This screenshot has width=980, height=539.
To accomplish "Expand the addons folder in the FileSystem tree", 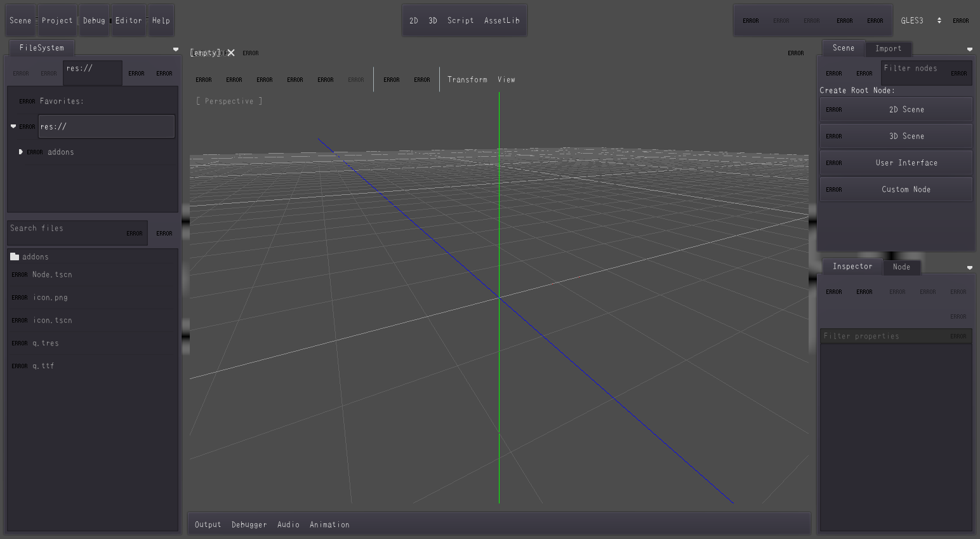I will click(21, 152).
